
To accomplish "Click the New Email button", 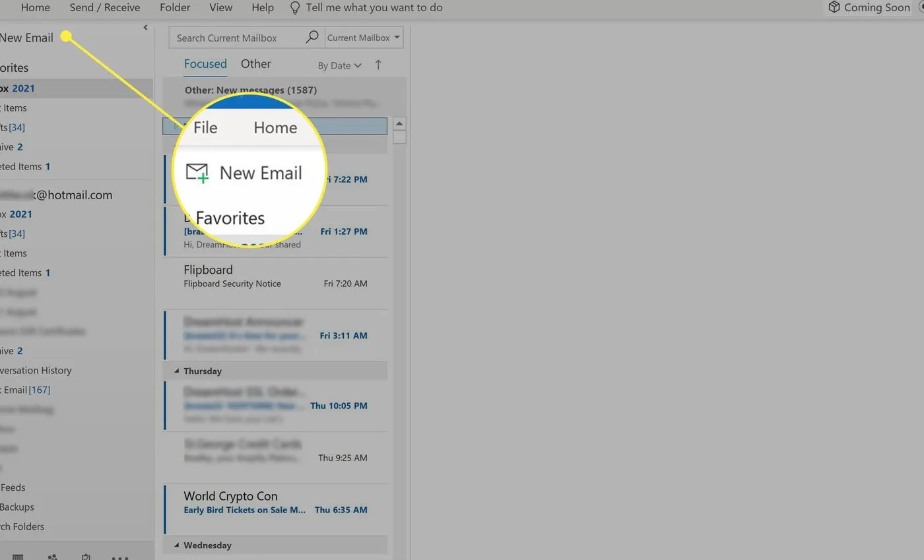I will 26,38.
